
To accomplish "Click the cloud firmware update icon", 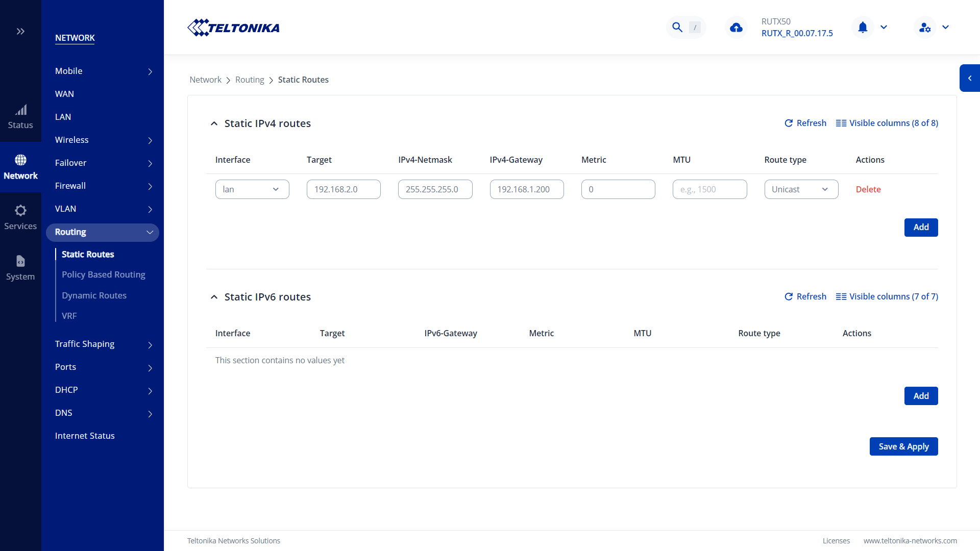I will click(x=736, y=28).
